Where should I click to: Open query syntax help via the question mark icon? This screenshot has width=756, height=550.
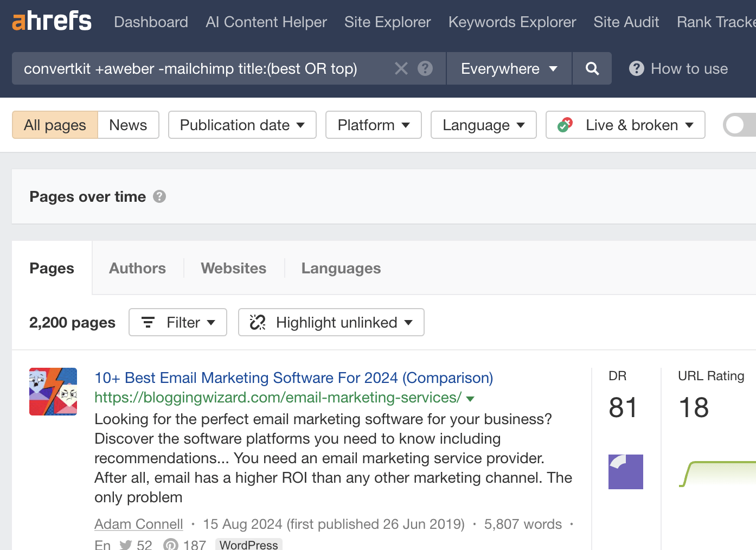425,68
